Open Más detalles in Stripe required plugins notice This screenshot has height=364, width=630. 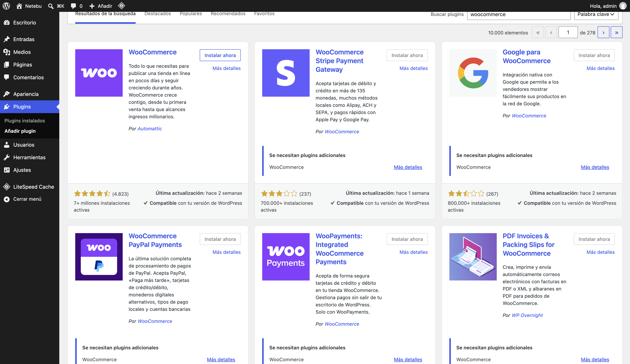click(408, 167)
